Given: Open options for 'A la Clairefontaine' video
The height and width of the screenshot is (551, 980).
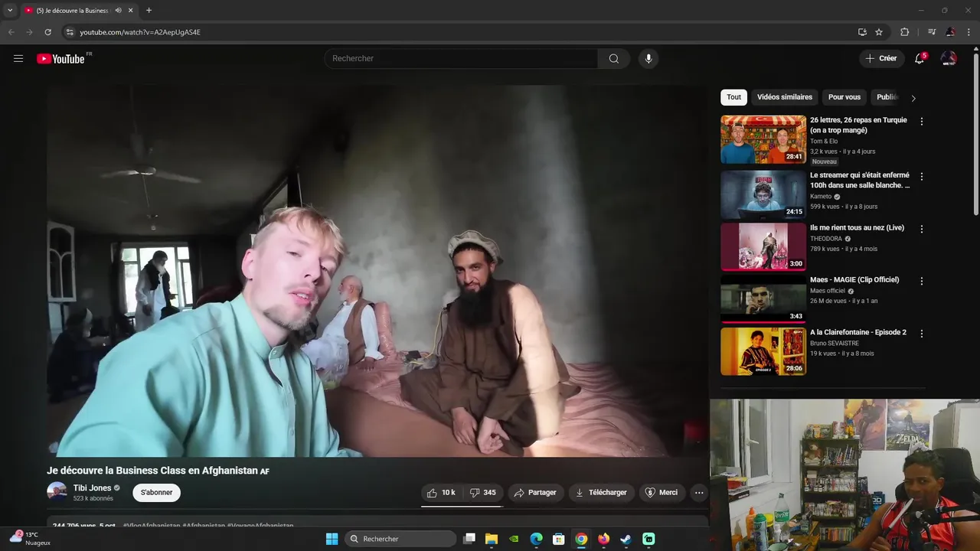Looking at the screenshot, I should [x=922, y=334].
